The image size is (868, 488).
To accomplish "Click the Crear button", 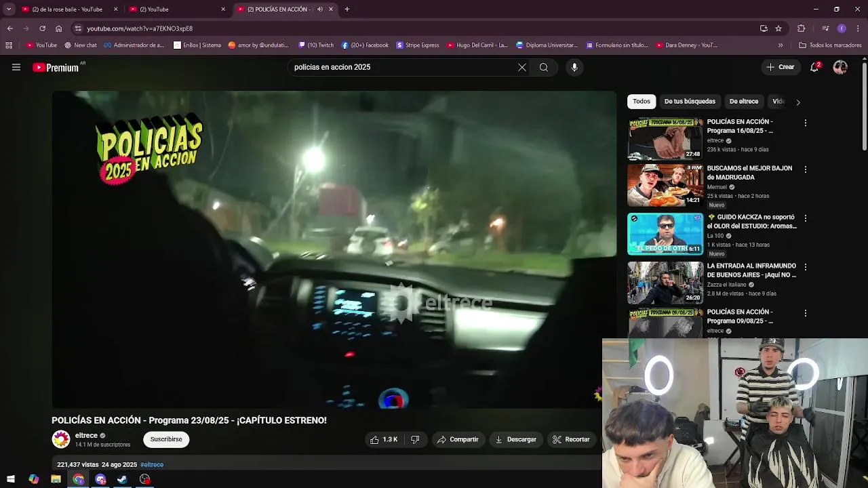I will tap(780, 67).
